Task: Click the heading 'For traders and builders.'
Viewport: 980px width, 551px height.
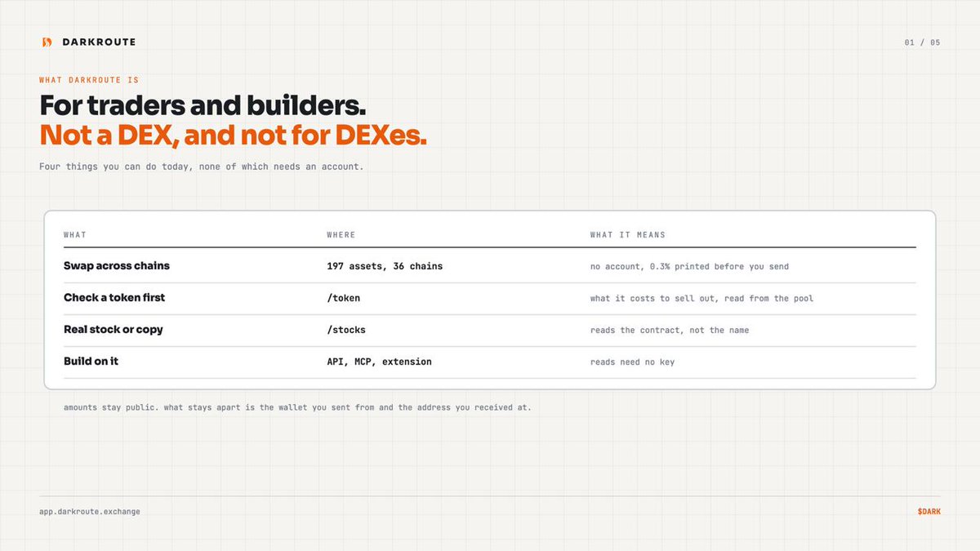Action: click(x=203, y=105)
